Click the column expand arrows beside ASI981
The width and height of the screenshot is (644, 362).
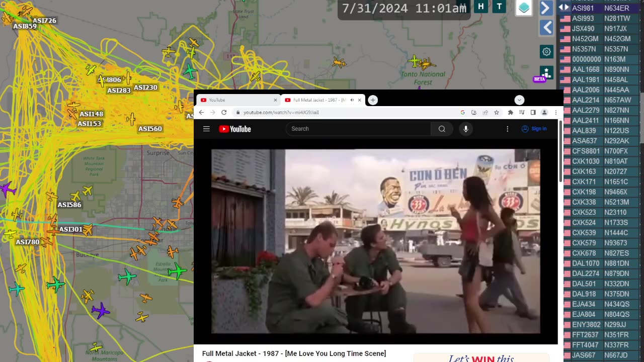tap(565, 8)
